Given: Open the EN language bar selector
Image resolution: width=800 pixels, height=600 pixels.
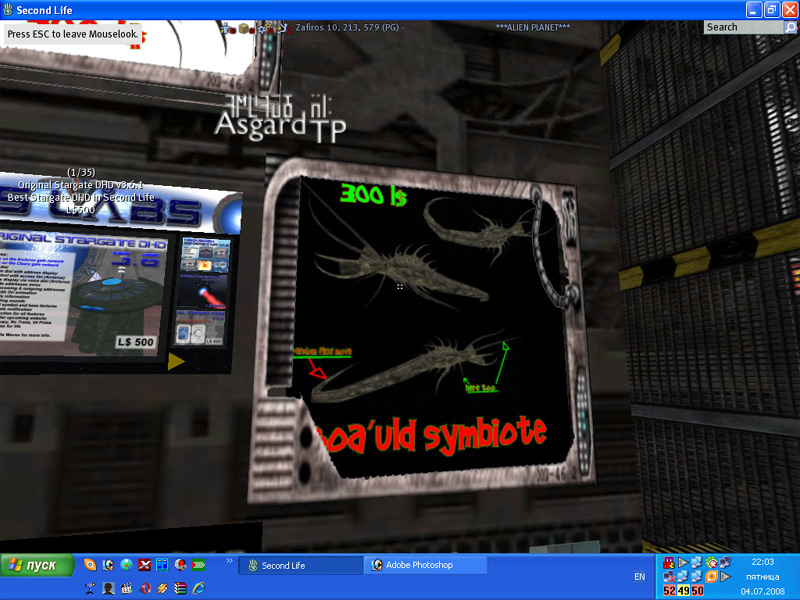Looking at the screenshot, I should point(640,576).
